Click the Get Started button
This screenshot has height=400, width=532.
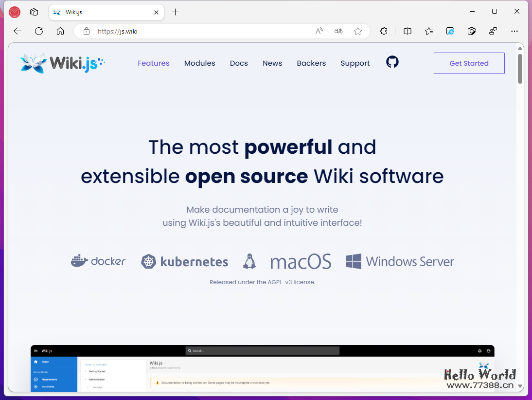coord(468,63)
